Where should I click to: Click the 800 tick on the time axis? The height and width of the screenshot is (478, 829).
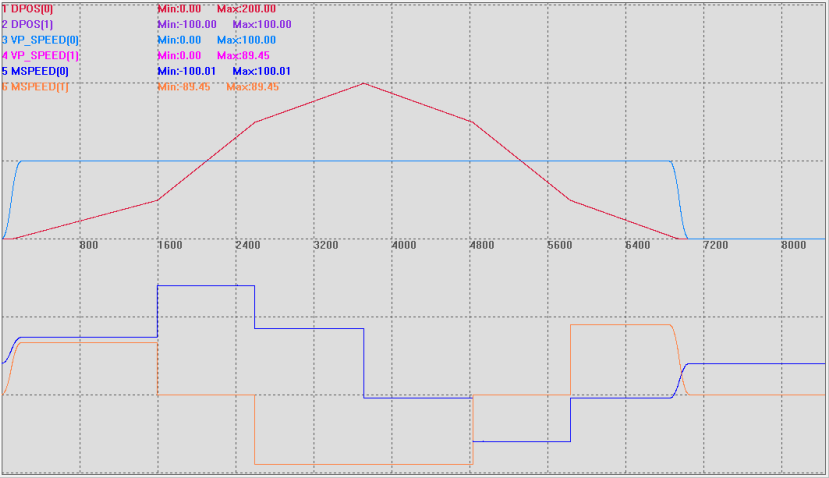click(x=88, y=246)
